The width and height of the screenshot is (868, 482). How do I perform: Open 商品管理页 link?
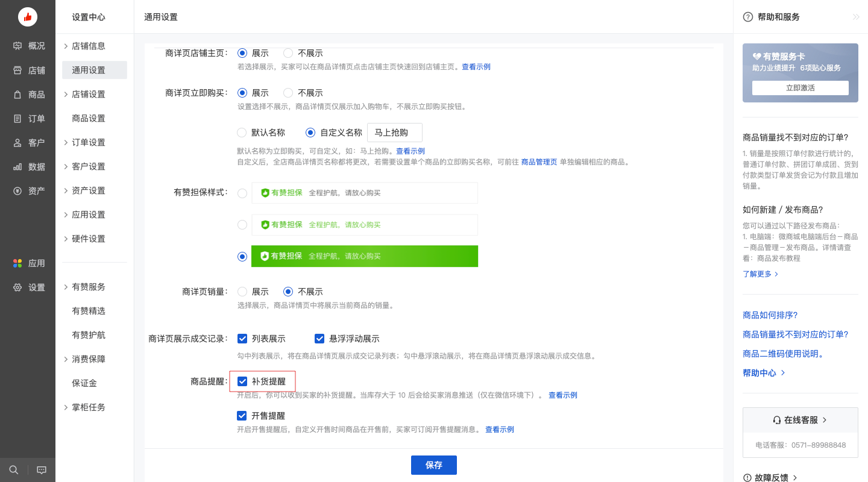[x=539, y=162]
